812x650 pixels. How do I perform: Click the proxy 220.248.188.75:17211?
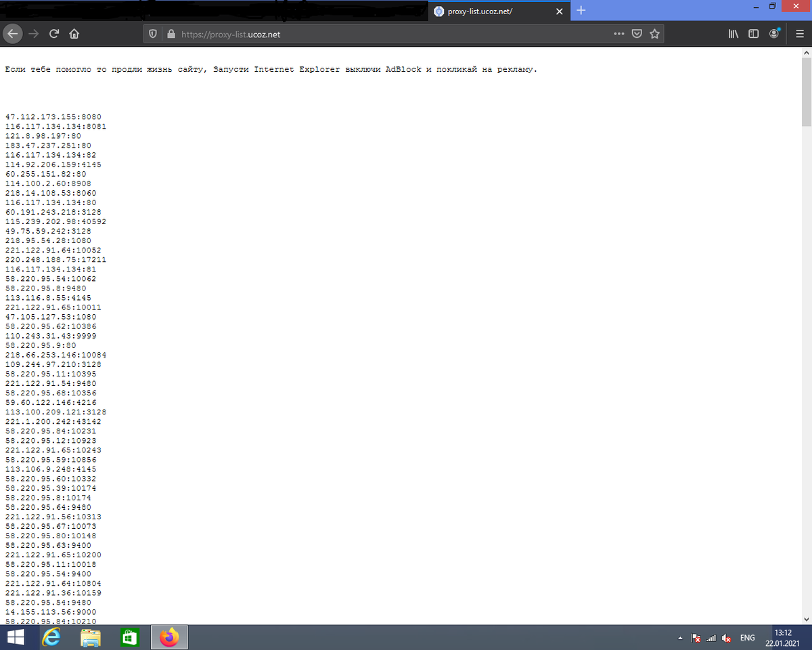click(55, 259)
